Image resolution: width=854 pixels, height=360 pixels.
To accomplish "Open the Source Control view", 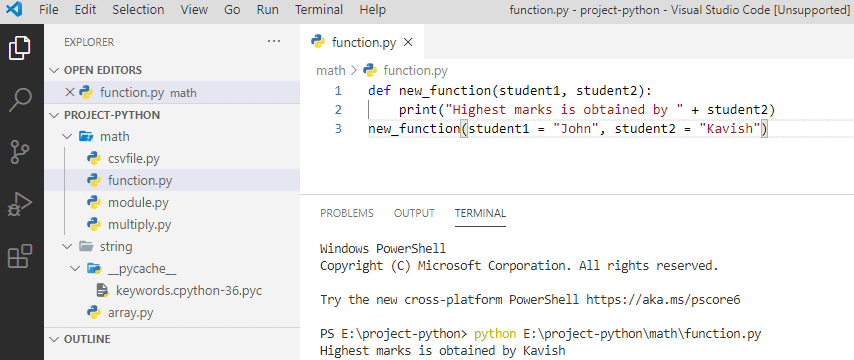I will pyautogui.click(x=20, y=152).
